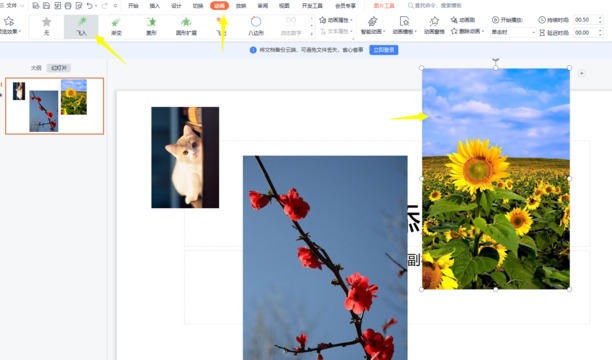This screenshot has width=612, height=360.
Task: Click the Print Preview icon
Action: coord(79,5)
